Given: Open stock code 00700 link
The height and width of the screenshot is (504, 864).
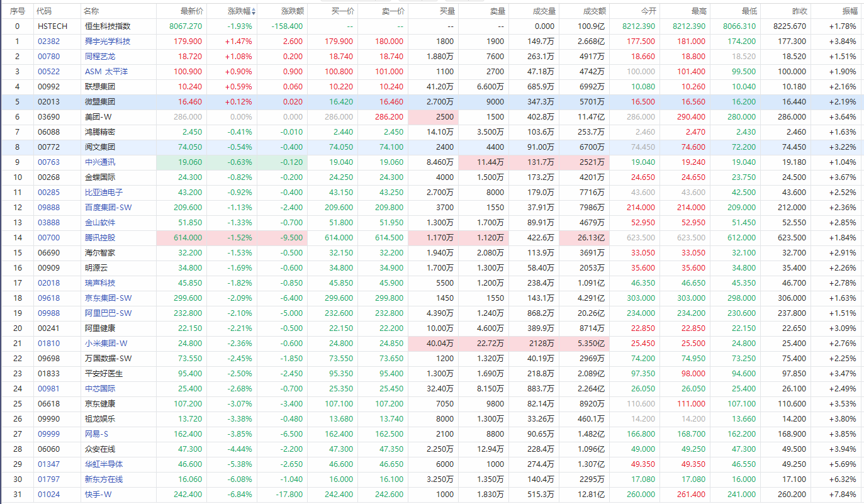Looking at the screenshot, I should (48, 238).
